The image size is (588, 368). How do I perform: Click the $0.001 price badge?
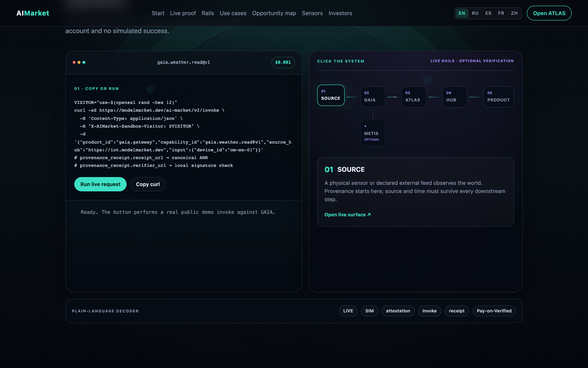[x=283, y=63]
